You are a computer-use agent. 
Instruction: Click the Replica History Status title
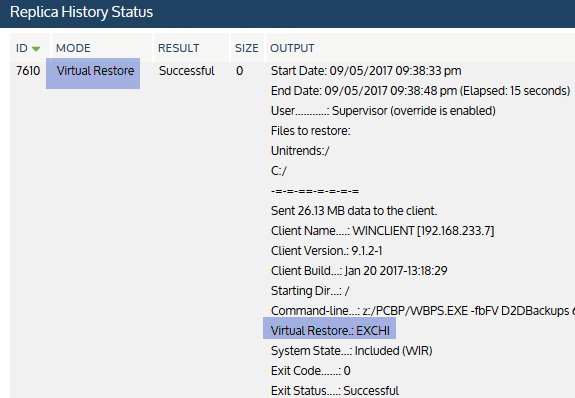pos(81,12)
